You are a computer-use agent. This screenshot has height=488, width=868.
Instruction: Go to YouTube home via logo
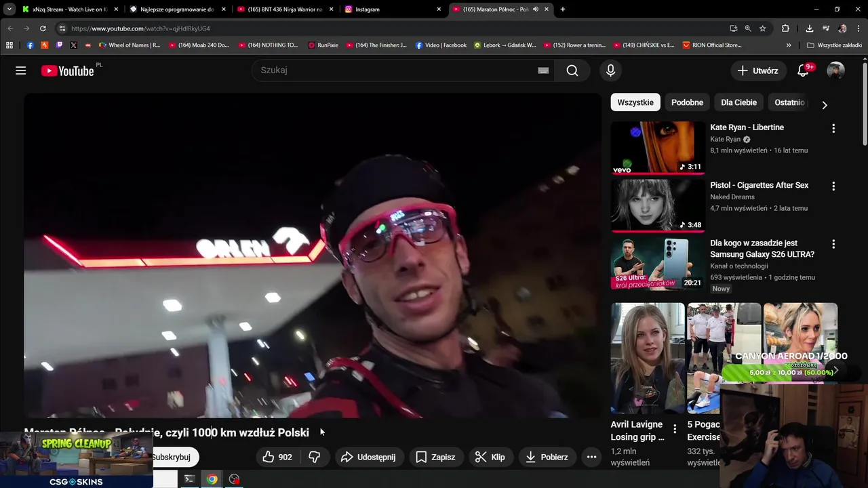pyautogui.click(x=67, y=70)
